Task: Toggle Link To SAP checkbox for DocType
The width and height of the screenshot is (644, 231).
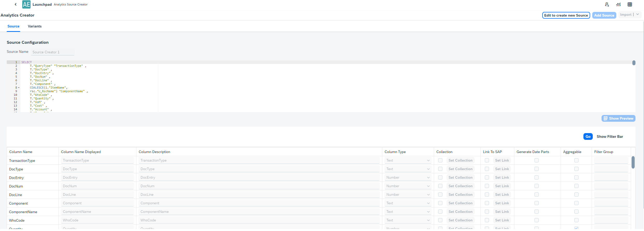Action: pos(487,169)
